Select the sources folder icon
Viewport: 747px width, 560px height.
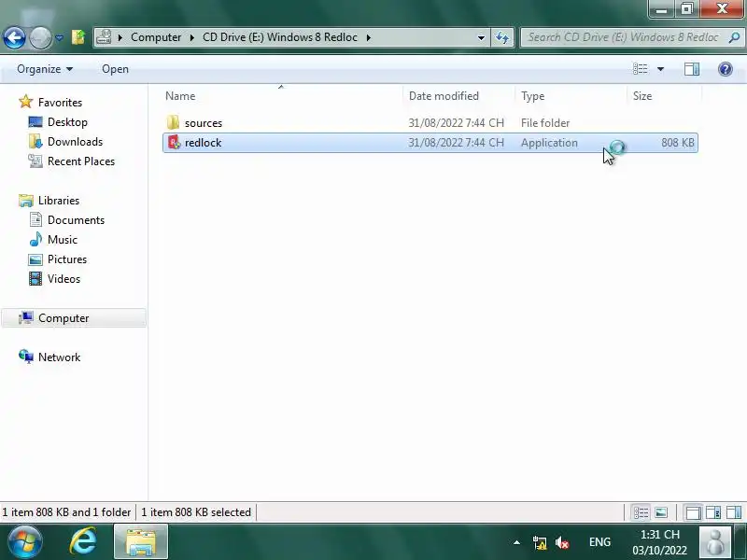pyautogui.click(x=173, y=122)
